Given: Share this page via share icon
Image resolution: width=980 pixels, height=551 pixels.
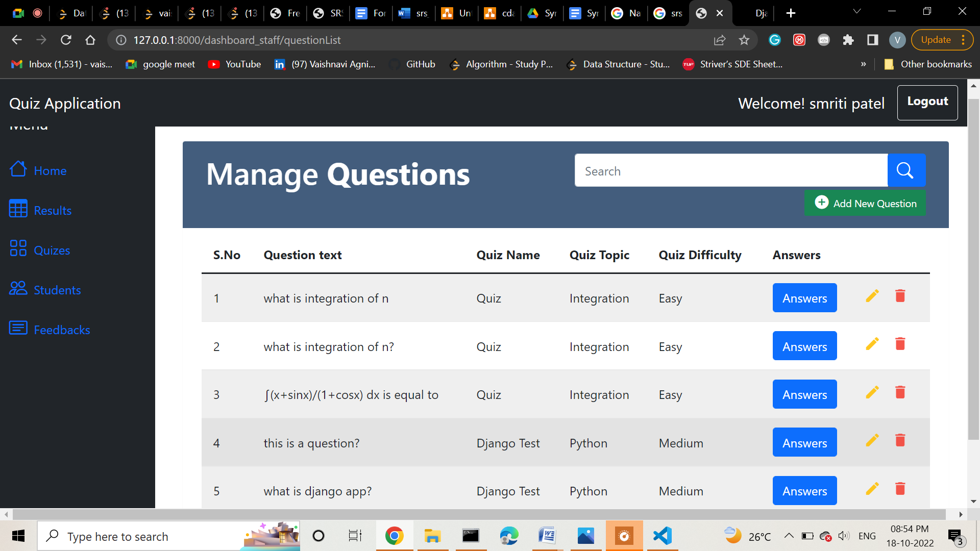Looking at the screenshot, I should pyautogui.click(x=720, y=40).
